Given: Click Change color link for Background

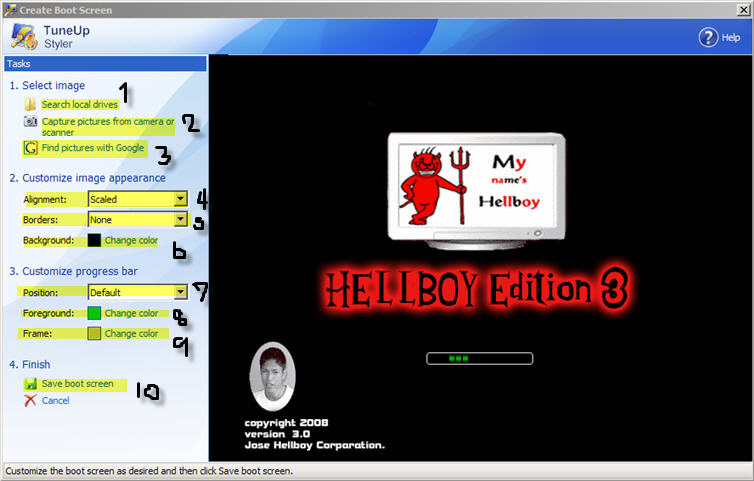Looking at the screenshot, I should click(131, 240).
